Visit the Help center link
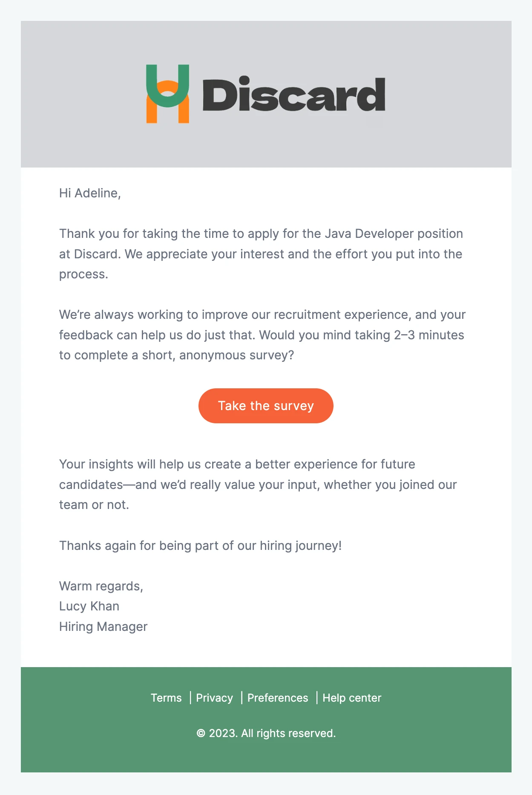 point(352,698)
